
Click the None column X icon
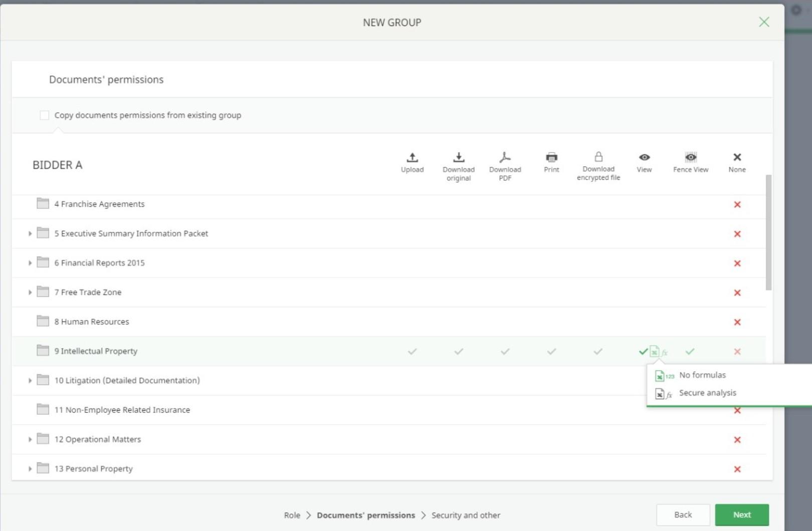pyautogui.click(x=737, y=157)
